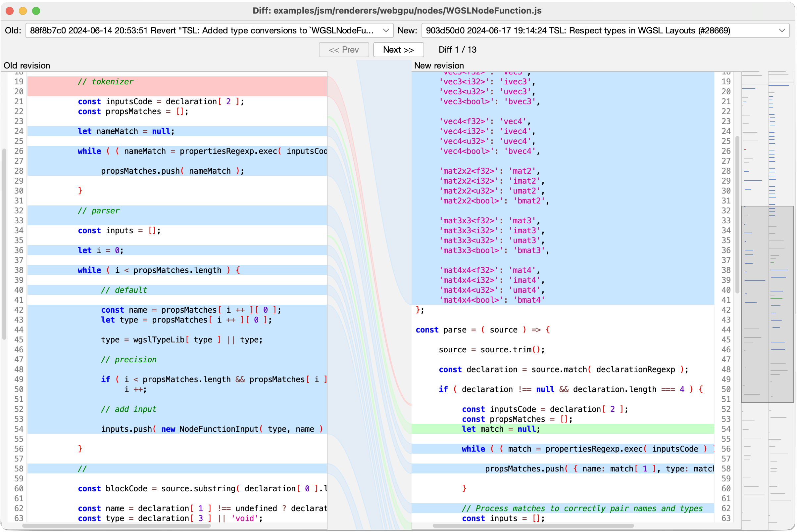797x532 pixels.
Task: Click the Diff 1 / 13 counter label
Action: 457,50
